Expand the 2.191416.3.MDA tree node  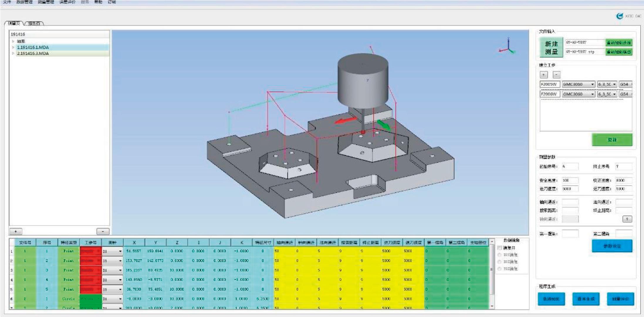[13, 53]
